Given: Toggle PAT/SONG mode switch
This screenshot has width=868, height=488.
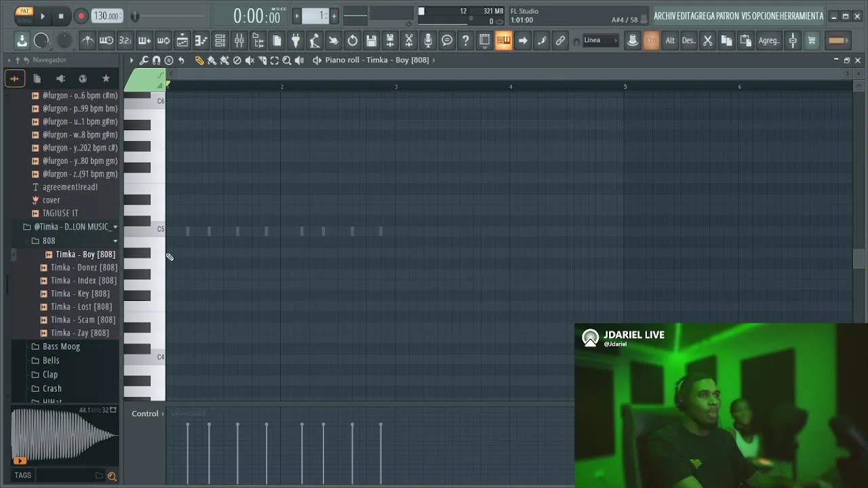Looking at the screenshot, I should (x=24, y=16).
